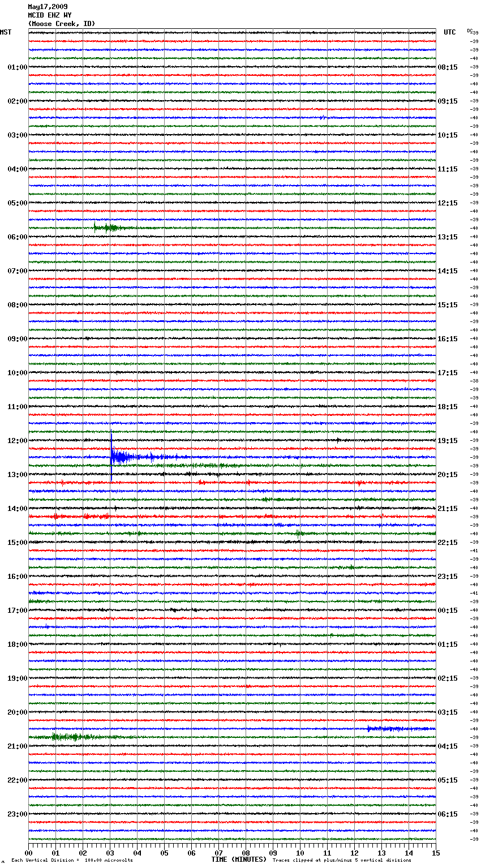Select the 07:00 MST time label

(x=18, y=271)
